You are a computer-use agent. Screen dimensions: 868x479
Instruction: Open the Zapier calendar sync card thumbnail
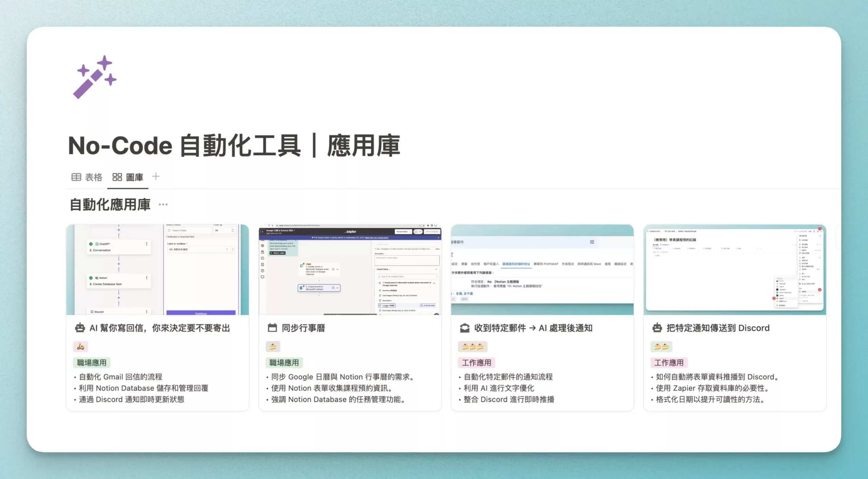(x=350, y=270)
